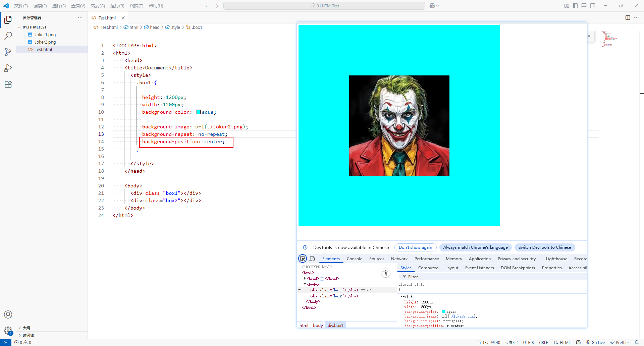Open the Explorer panel more actions ellipsis
644x346 pixels.
tap(80, 18)
